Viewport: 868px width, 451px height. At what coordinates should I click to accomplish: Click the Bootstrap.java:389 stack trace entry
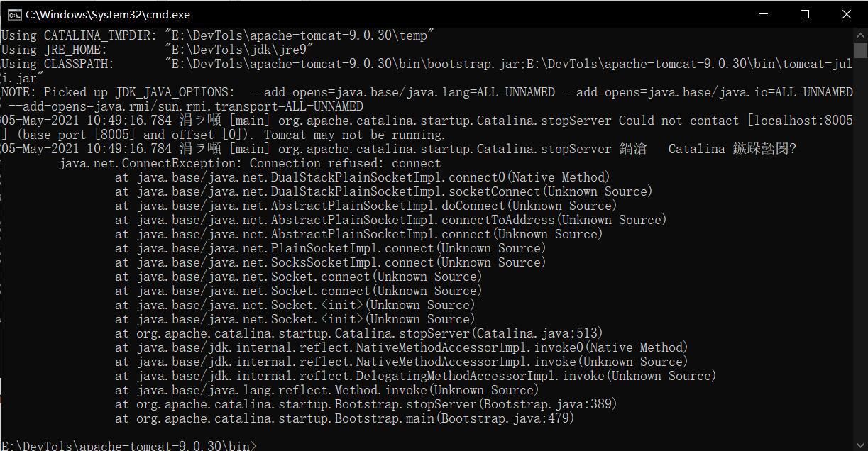pyautogui.click(x=366, y=404)
